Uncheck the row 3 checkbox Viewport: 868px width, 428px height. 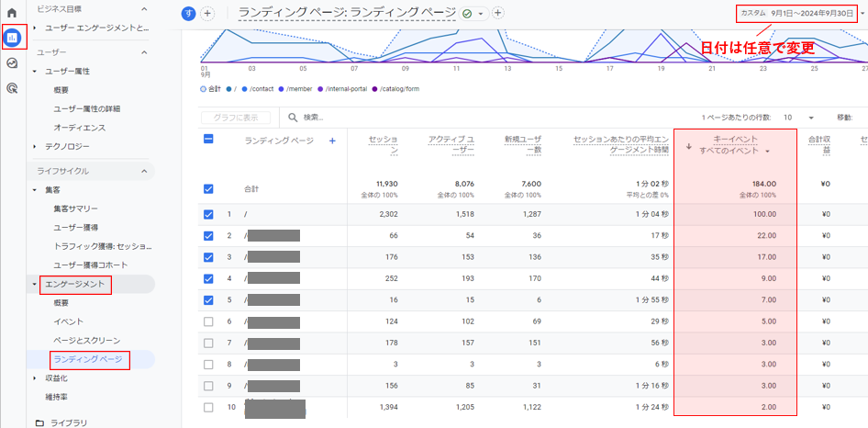pyautogui.click(x=208, y=257)
